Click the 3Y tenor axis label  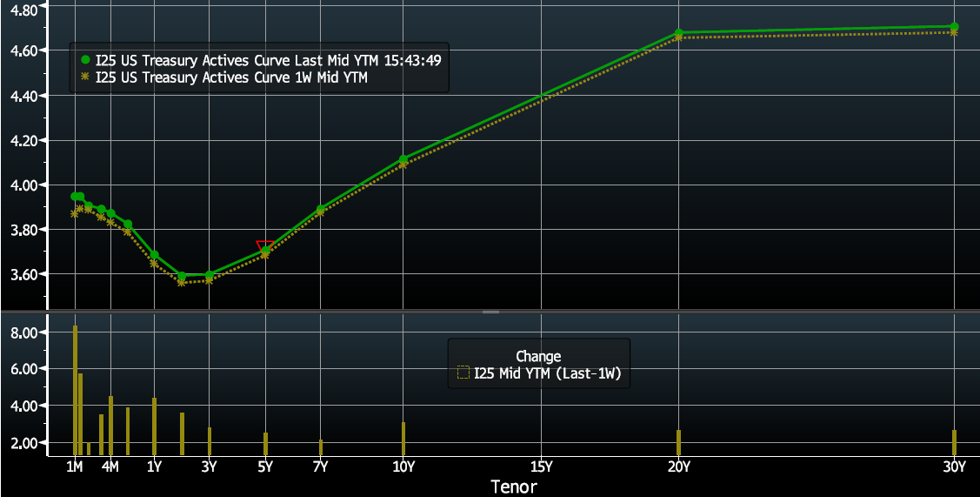(210, 467)
